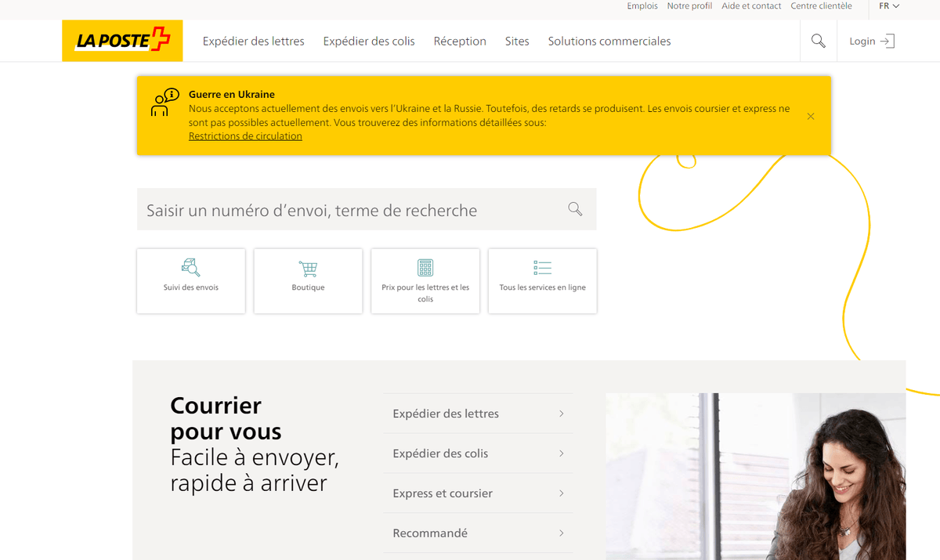Open the Boutique shopping cart icon

click(308, 267)
